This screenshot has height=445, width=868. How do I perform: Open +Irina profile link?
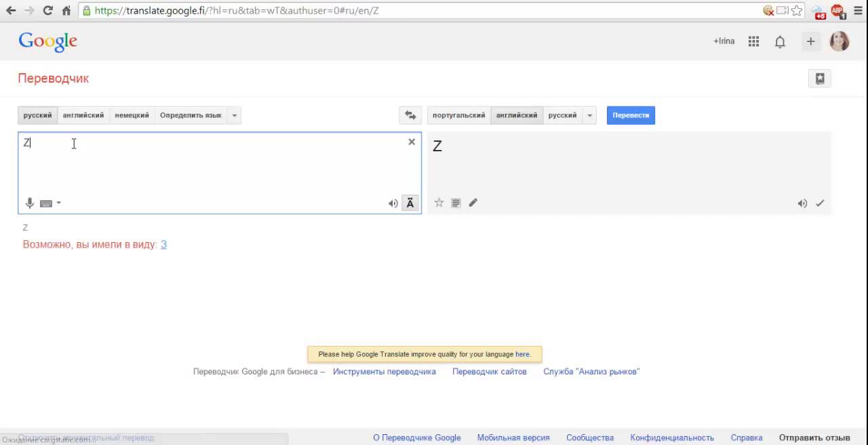pyautogui.click(x=724, y=41)
